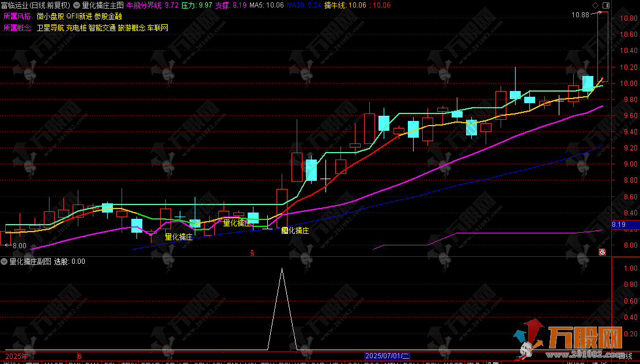Click the MA30: 9.24 value

click(304, 5)
